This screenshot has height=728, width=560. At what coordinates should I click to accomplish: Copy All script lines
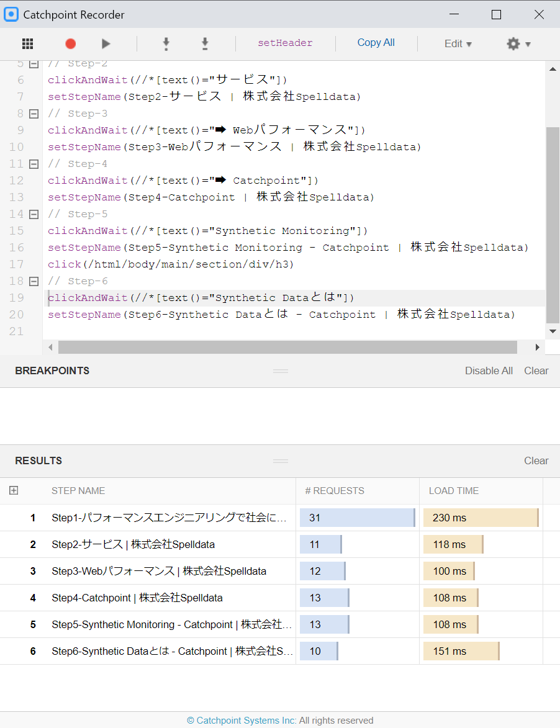[376, 43]
